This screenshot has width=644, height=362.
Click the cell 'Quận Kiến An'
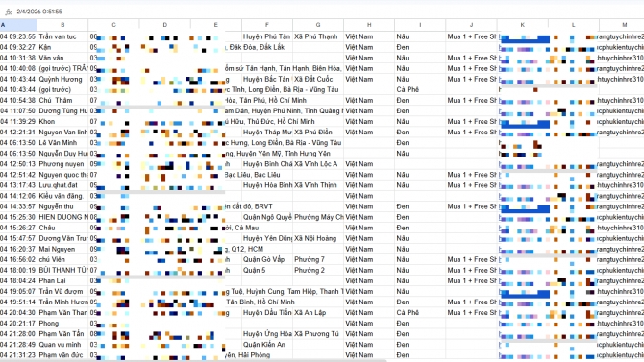[267, 345]
